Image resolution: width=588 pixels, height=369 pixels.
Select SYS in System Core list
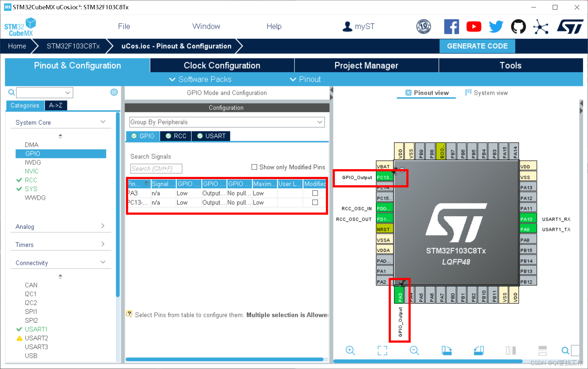31,189
